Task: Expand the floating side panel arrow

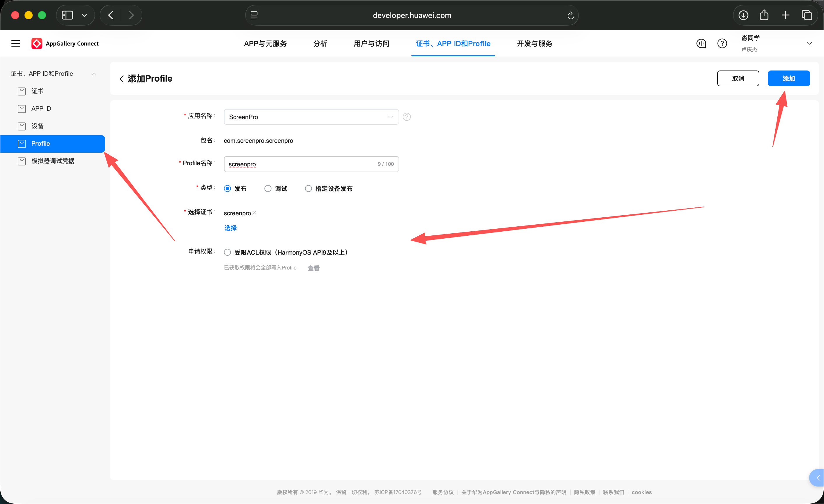Action: tap(817, 478)
